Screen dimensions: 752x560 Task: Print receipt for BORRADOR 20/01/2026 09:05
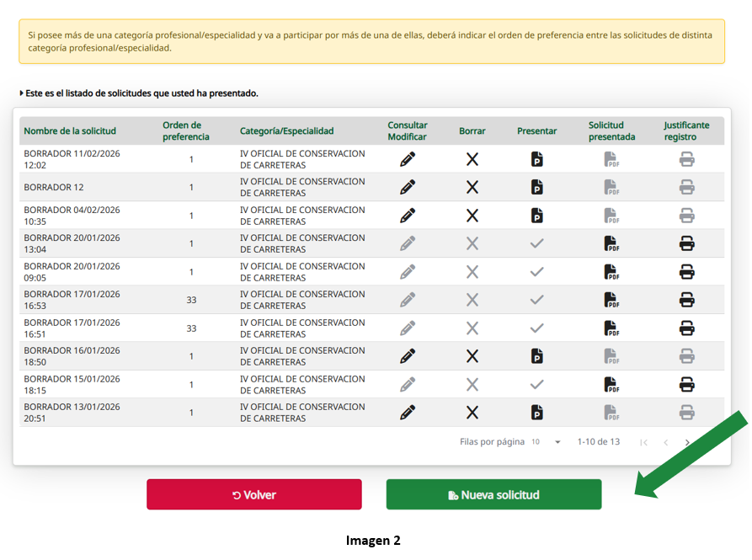(687, 272)
